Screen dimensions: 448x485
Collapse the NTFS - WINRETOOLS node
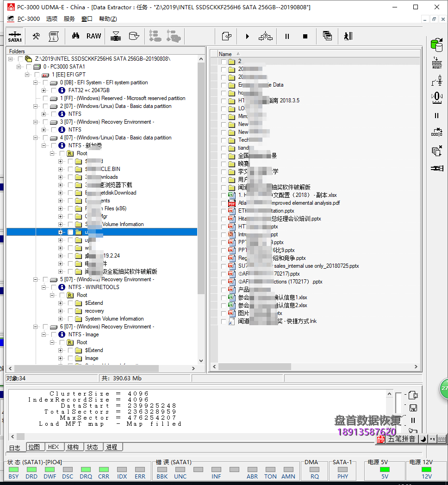point(44,287)
